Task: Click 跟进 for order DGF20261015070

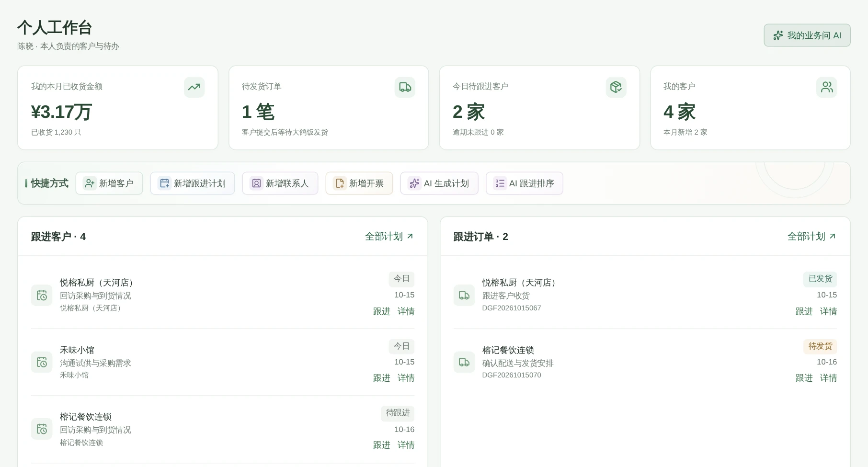Action: pos(804,378)
